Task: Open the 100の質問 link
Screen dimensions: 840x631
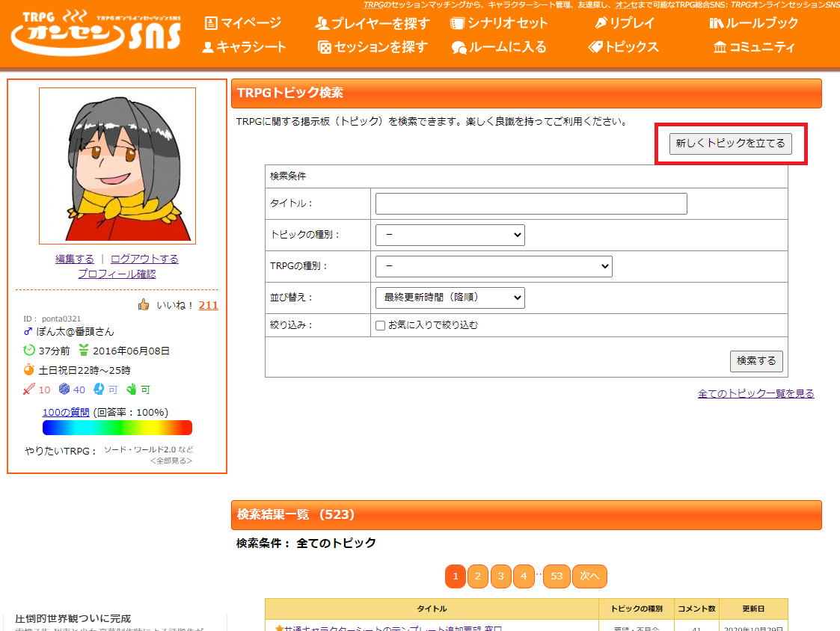Action: [66, 412]
